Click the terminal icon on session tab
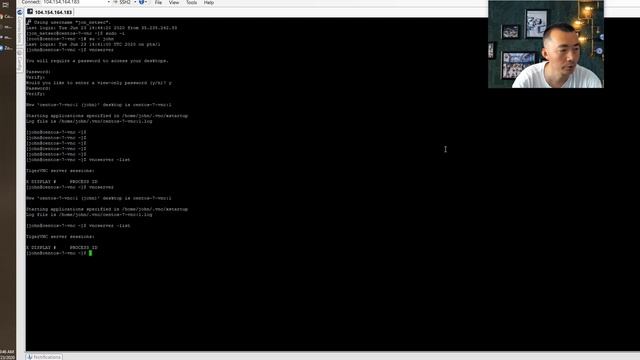The image size is (640, 360). [30, 12]
